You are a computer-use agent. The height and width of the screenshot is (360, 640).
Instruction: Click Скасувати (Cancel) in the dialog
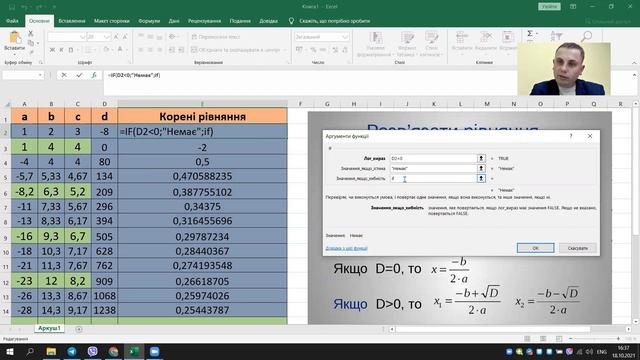(578, 248)
